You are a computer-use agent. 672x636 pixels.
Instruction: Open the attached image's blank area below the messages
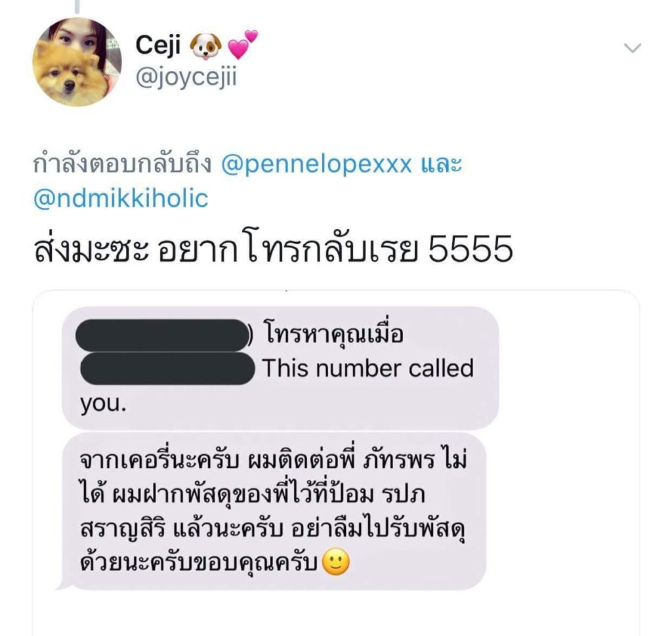tap(336, 613)
